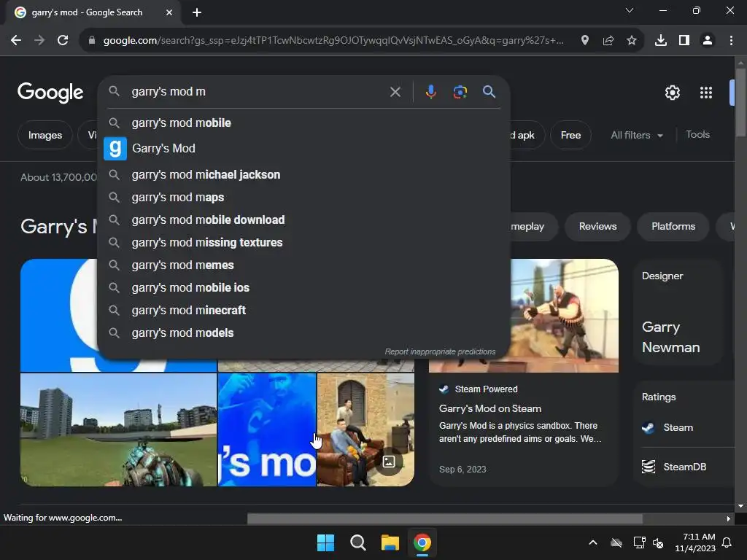The height and width of the screenshot is (560, 747).
Task: Open the helicopter map screenshot thumbnail
Action: coord(119,430)
